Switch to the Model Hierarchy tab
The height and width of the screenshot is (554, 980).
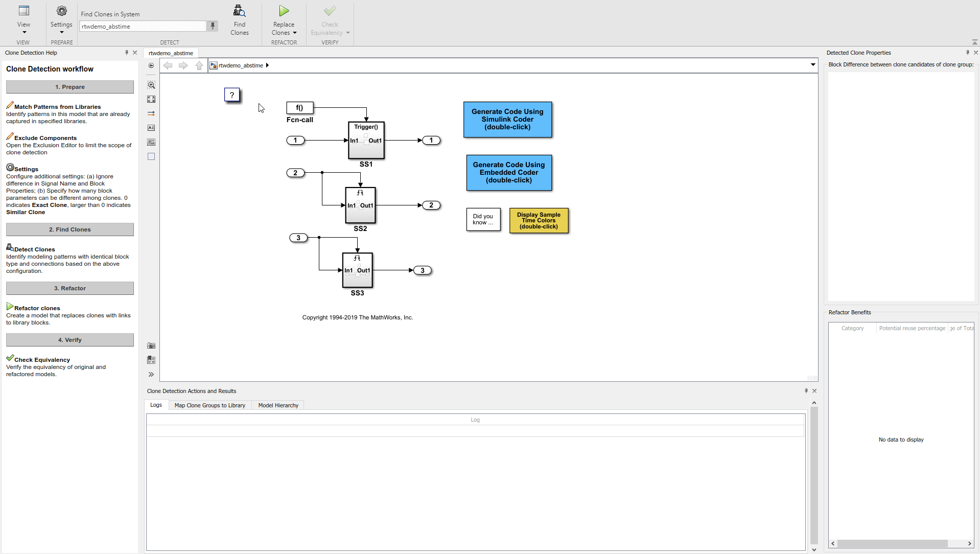[278, 405]
